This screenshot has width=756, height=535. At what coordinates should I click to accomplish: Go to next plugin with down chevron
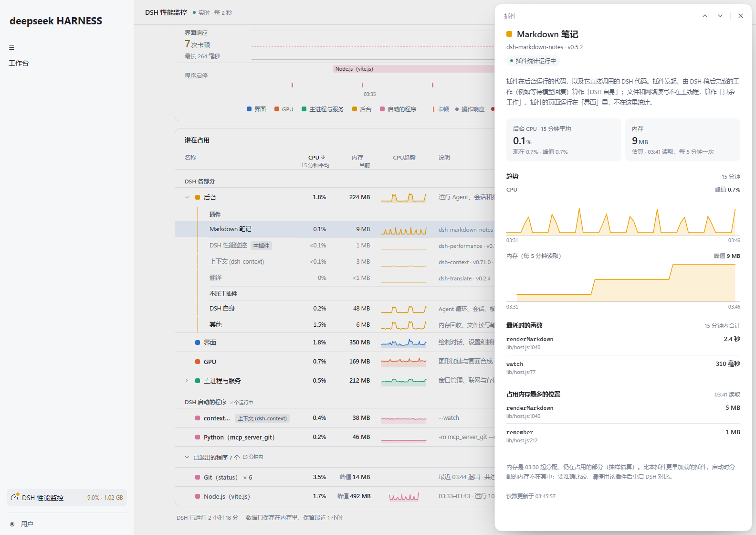(x=720, y=16)
